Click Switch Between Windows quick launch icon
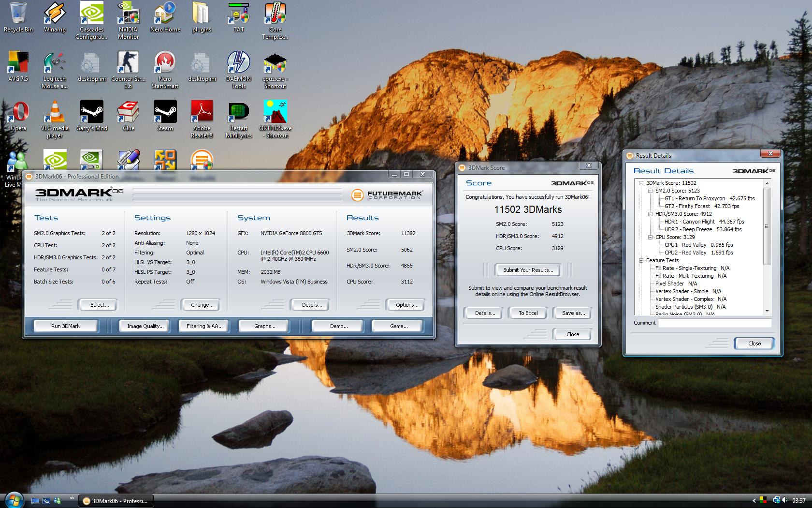This screenshot has width=812, height=508. coord(46,501)
